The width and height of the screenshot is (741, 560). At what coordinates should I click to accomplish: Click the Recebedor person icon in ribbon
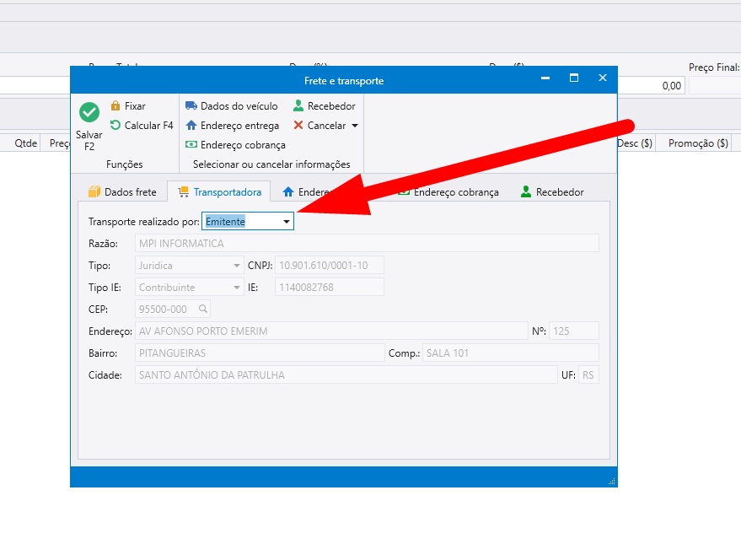(298, 106)
